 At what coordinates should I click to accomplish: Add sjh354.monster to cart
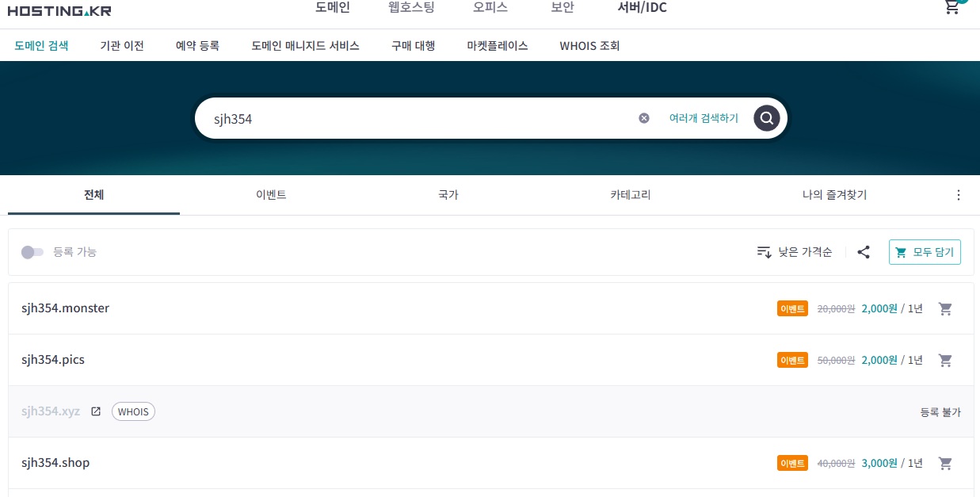point(945,308)
